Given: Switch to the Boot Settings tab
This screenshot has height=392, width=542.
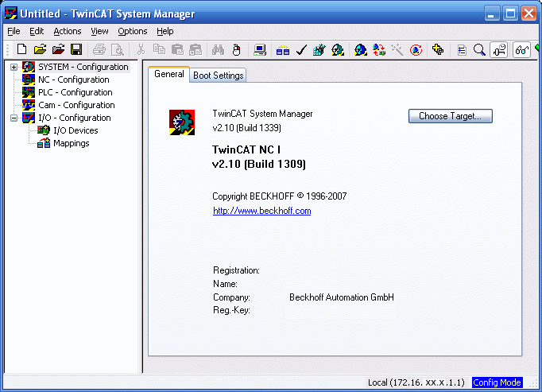Looking at the screenshot, I should click(218, 76).
